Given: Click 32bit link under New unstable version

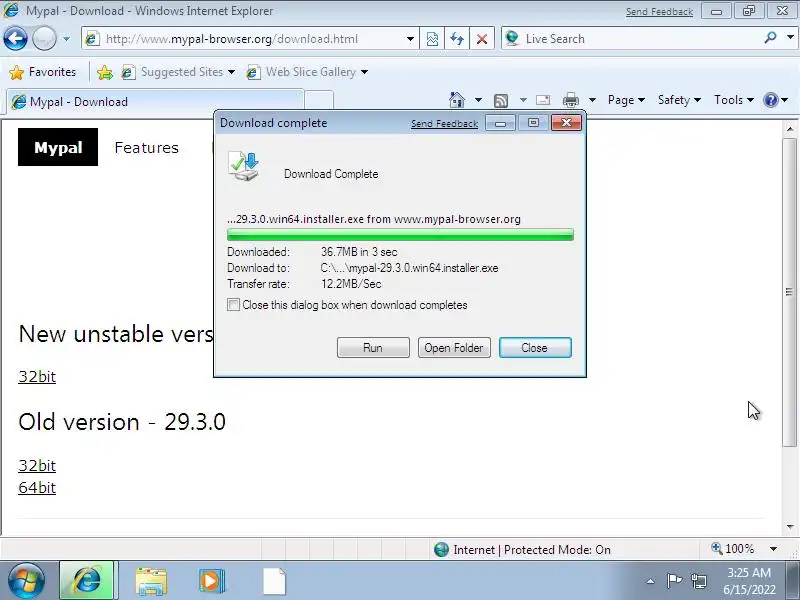Looking at the screenshot, I should click(x=37, y=377).
